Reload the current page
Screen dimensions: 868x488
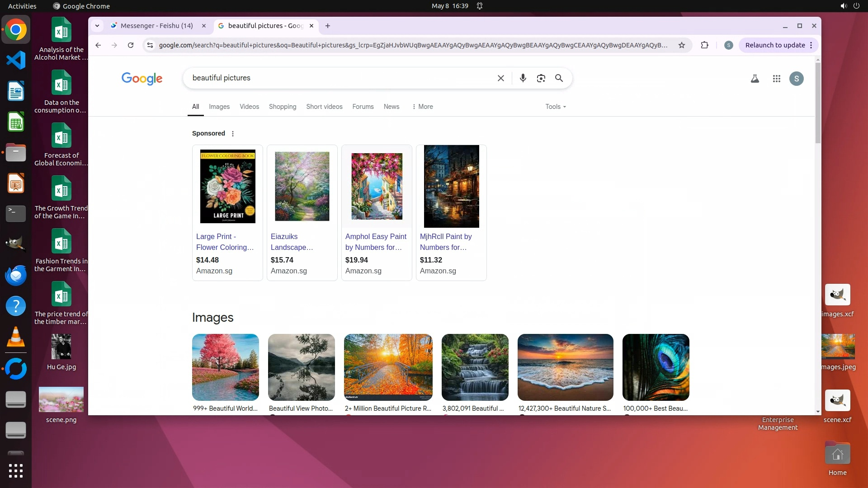131,45
